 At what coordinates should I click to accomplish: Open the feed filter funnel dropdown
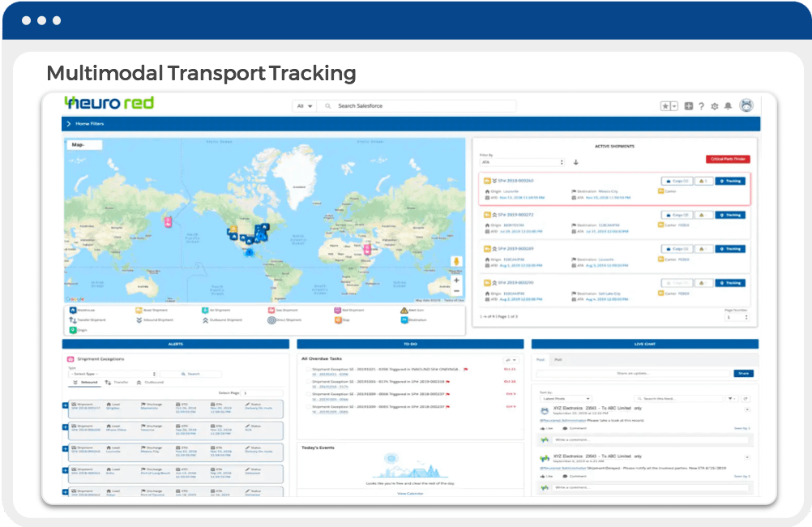pos(731,398)
